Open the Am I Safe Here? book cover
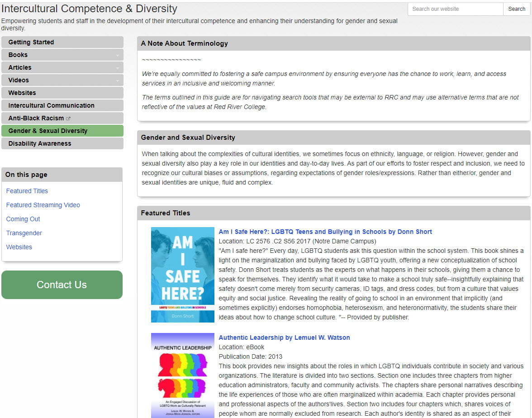The image size is (532, 418). pos(182,275)
